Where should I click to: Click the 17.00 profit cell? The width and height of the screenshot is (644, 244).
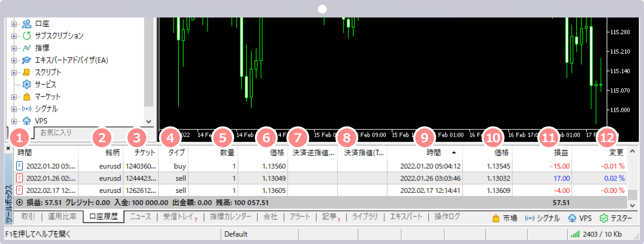[561, 178]
